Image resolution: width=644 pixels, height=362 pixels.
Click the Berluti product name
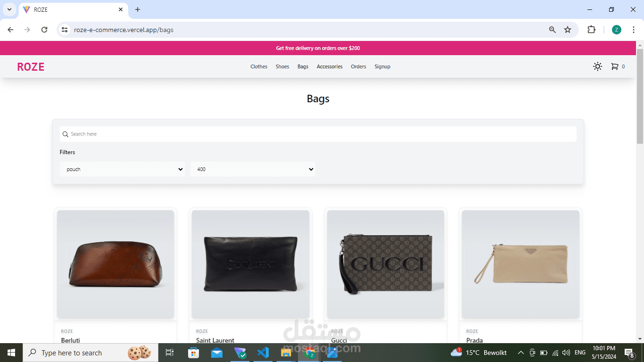coord(71,340)
